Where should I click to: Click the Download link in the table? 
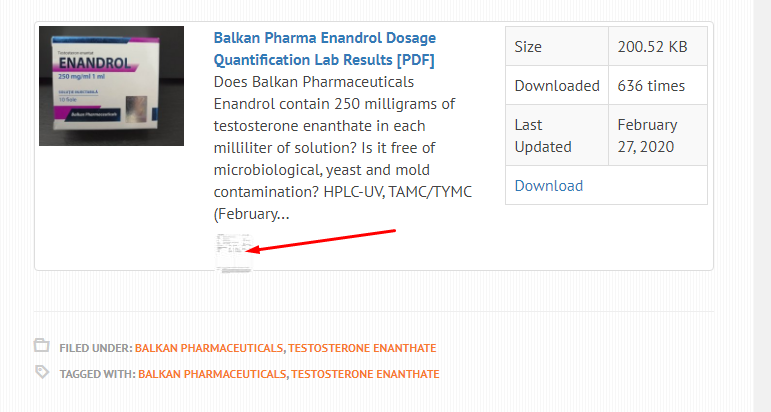click(x=548, y=185)
